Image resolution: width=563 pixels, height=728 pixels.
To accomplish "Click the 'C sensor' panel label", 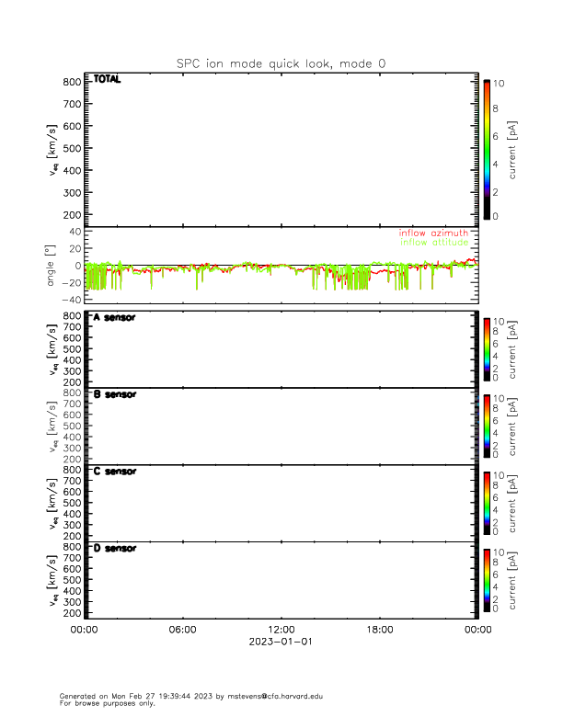I will coord(114,472).
